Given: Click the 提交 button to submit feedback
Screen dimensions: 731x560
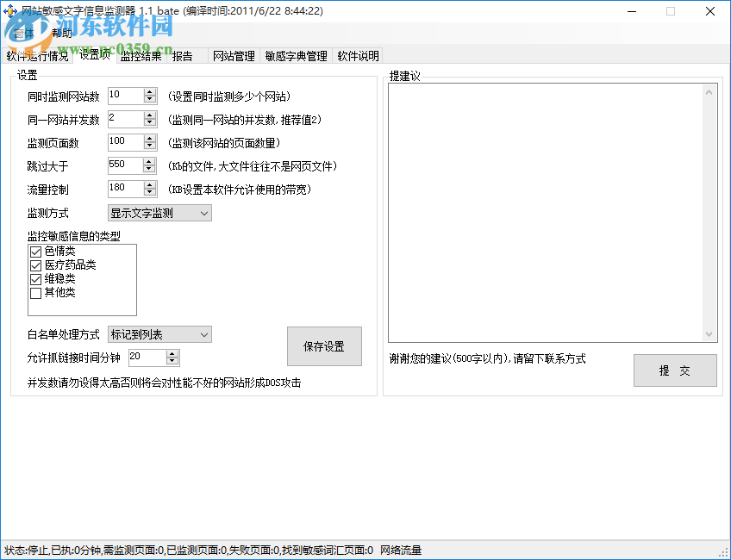Looking at the screenshot, I should [x=675, y=370].
